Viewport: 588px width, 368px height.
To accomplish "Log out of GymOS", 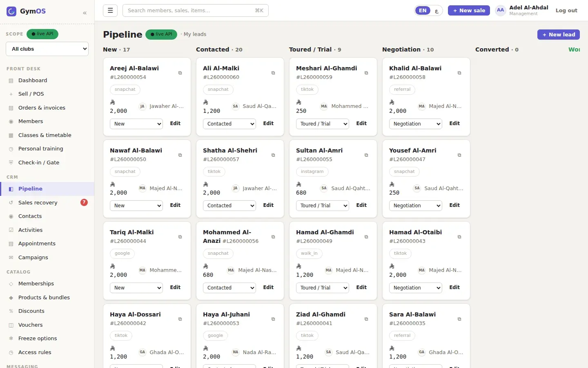I will [566, 11].
